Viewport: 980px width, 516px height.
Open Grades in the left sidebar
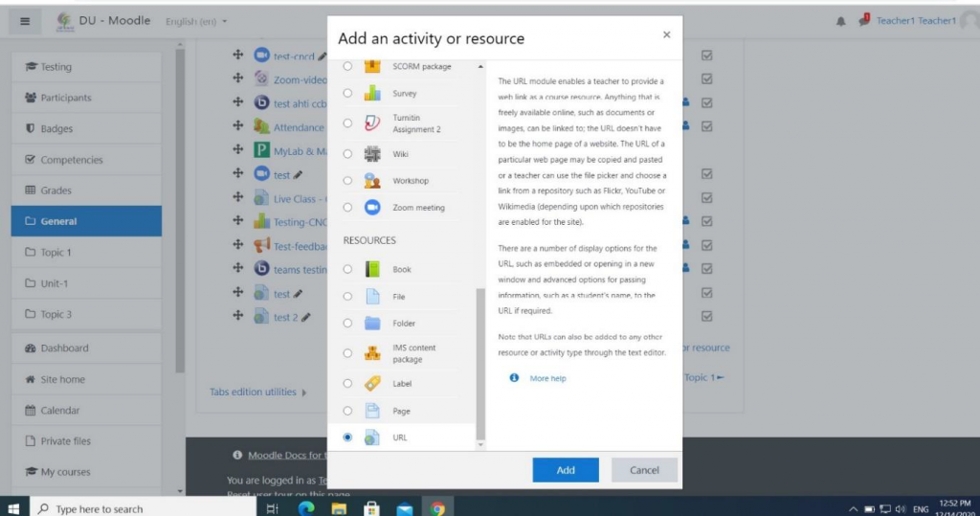tap(56, 191)
